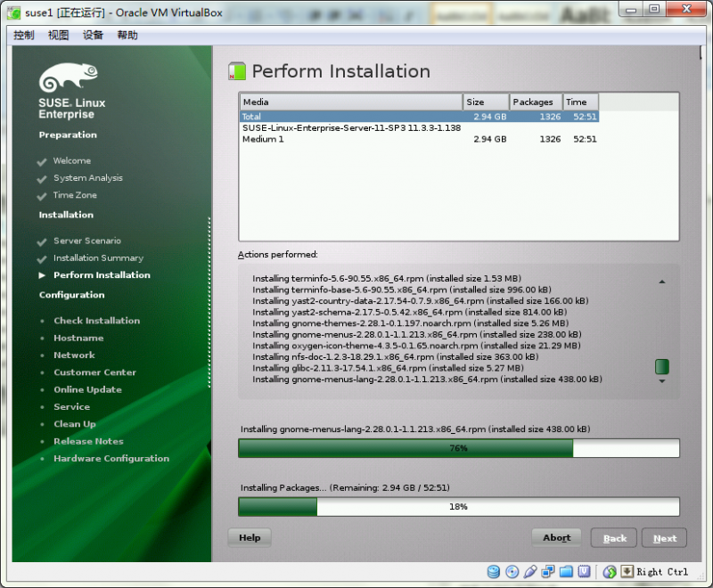Click the host key capture icon near Right Ctrl

pyautogui.click(x=627, y=571)
